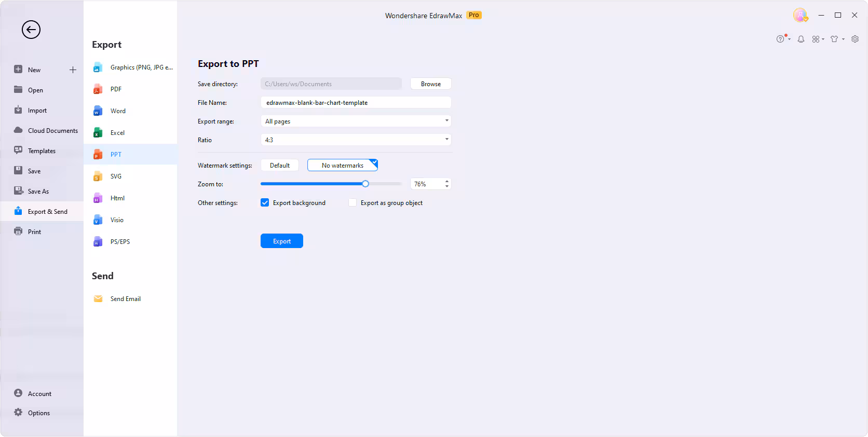This screenshot has height=437, width=868.
Task: Click the File Name input field
Action: 356,103
